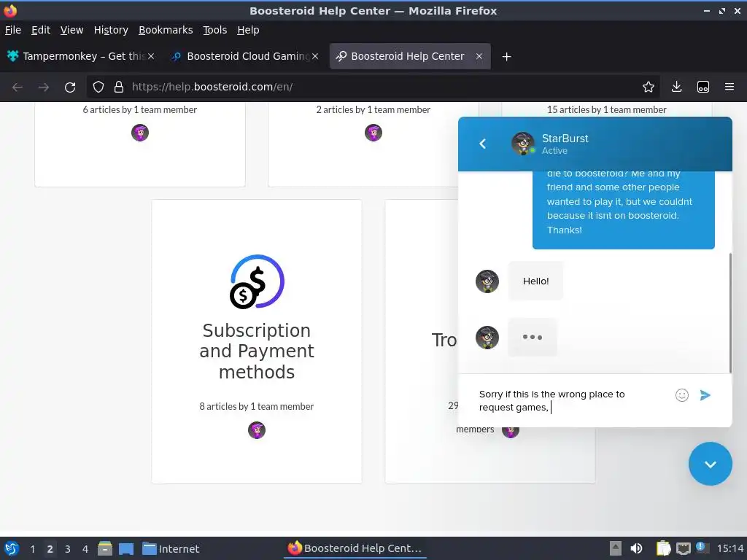Image resolution: width=747 pixels, height=560 pixels.
Task: Open a new browser tab
Action: click(506, 57)
